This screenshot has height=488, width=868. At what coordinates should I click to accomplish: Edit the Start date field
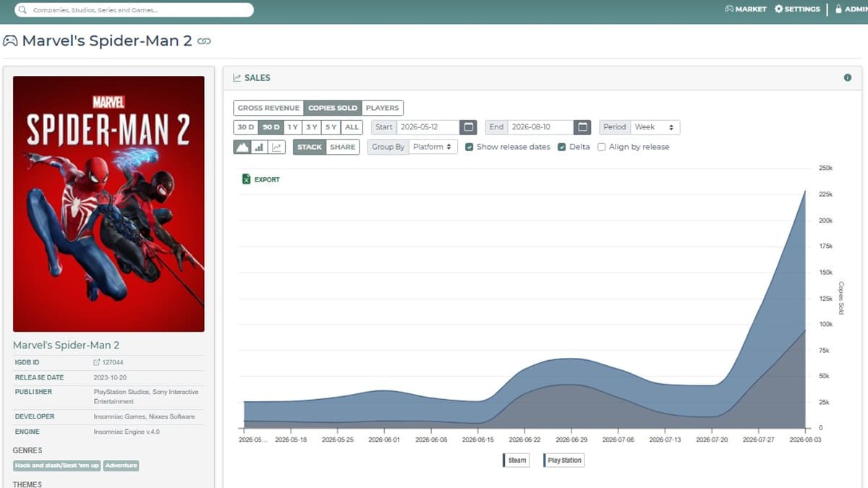coord(427,127)
